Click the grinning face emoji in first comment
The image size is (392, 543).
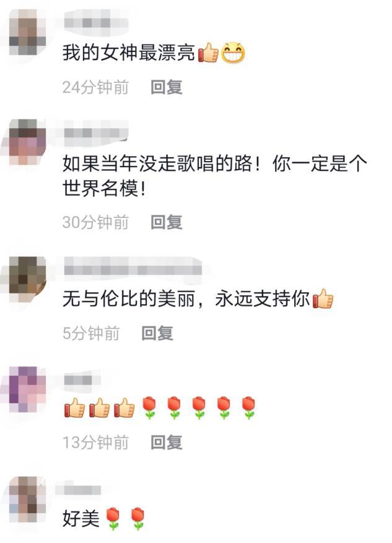click(x=233, y=52)
